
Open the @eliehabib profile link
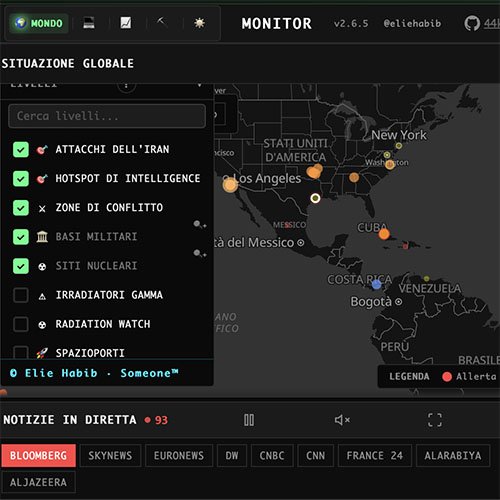coord(412,24)
